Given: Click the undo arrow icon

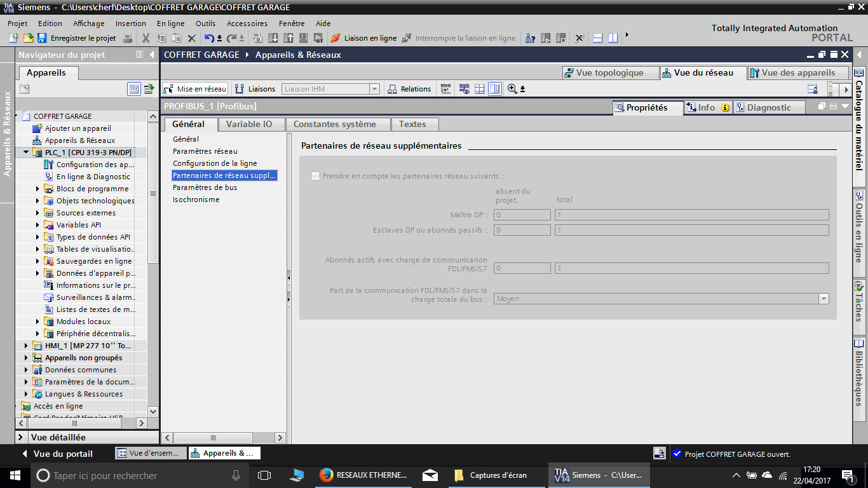Looking at the screenshot, I should 209,38.
